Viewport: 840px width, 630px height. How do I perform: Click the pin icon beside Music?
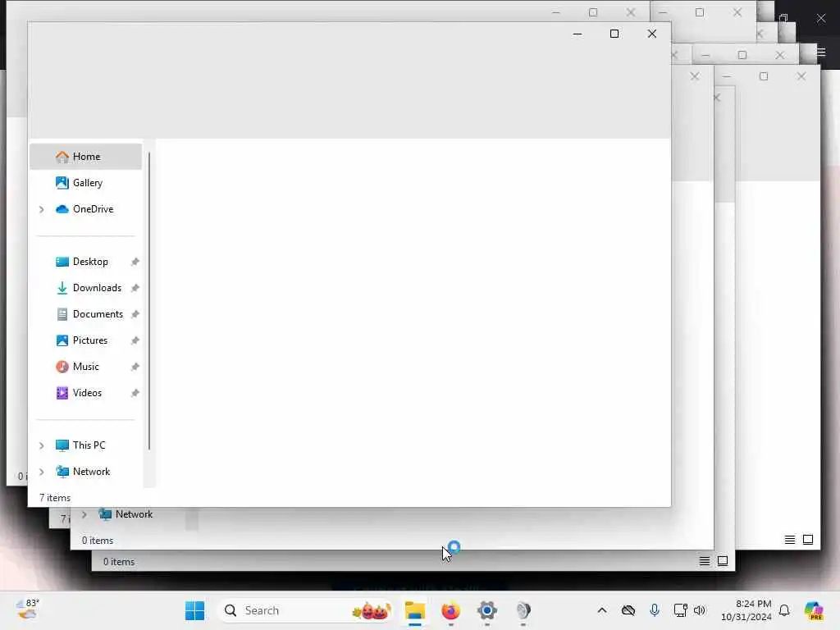pos(135,367)
